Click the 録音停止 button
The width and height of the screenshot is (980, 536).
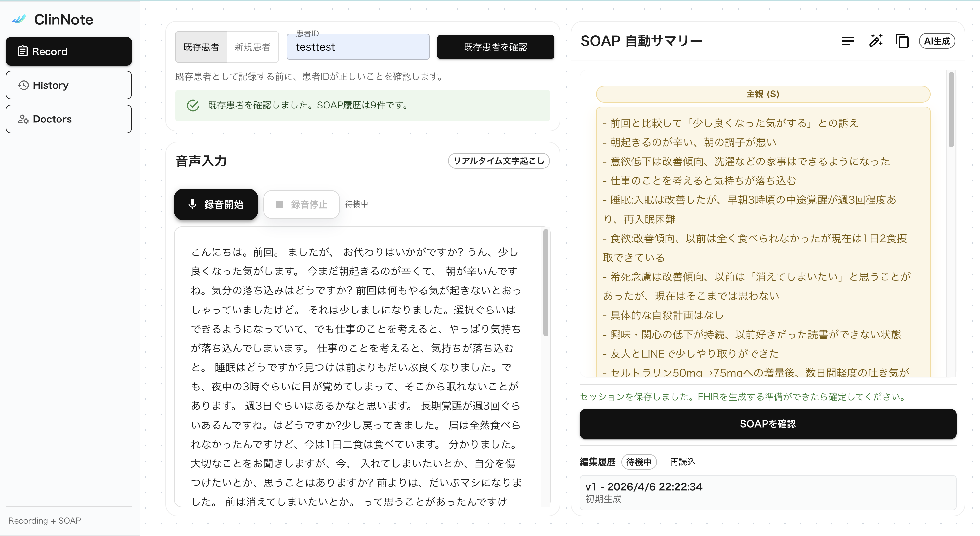pos(301,204)
